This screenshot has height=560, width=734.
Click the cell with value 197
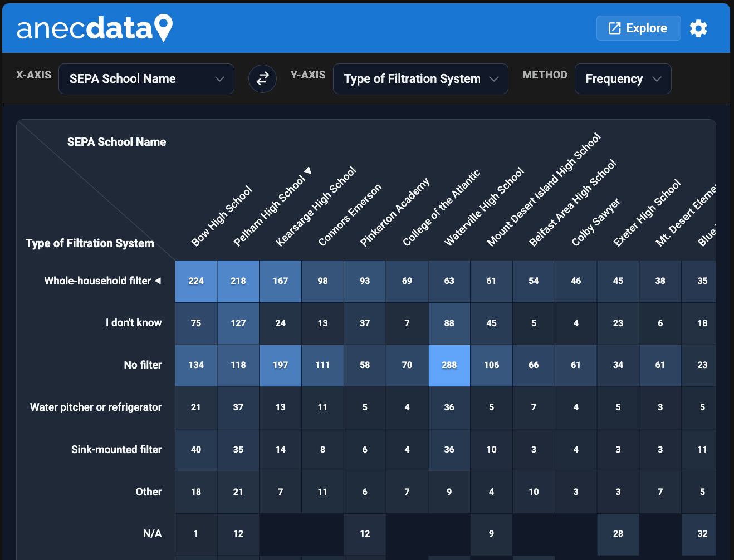pos(280,365)
